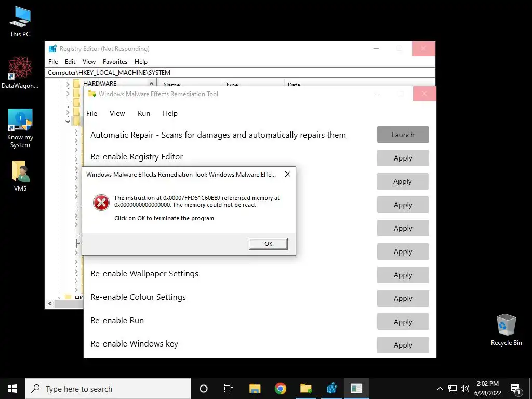The width and height of the screenshot is (532, 399).
Task: Open File menu in Remediation Tool
Action: (91, 113)
